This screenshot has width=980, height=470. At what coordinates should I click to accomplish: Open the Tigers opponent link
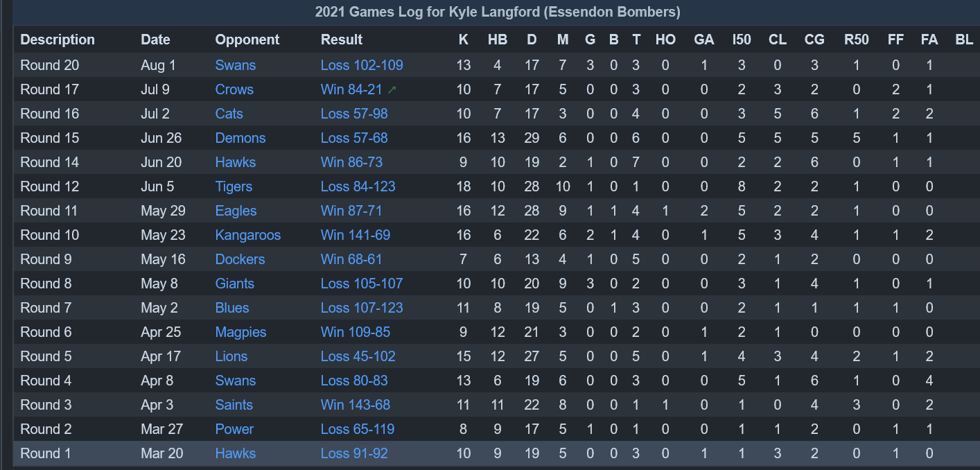point(234,186)
